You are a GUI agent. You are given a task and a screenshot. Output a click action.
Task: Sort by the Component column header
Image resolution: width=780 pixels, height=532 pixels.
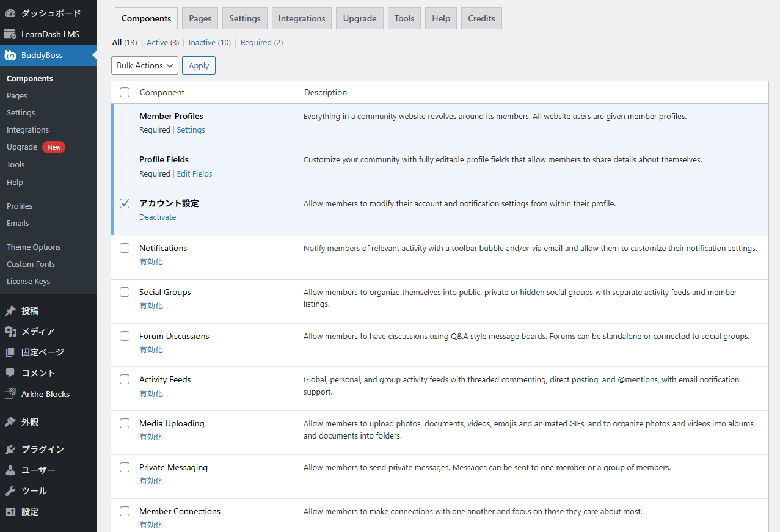162,92
